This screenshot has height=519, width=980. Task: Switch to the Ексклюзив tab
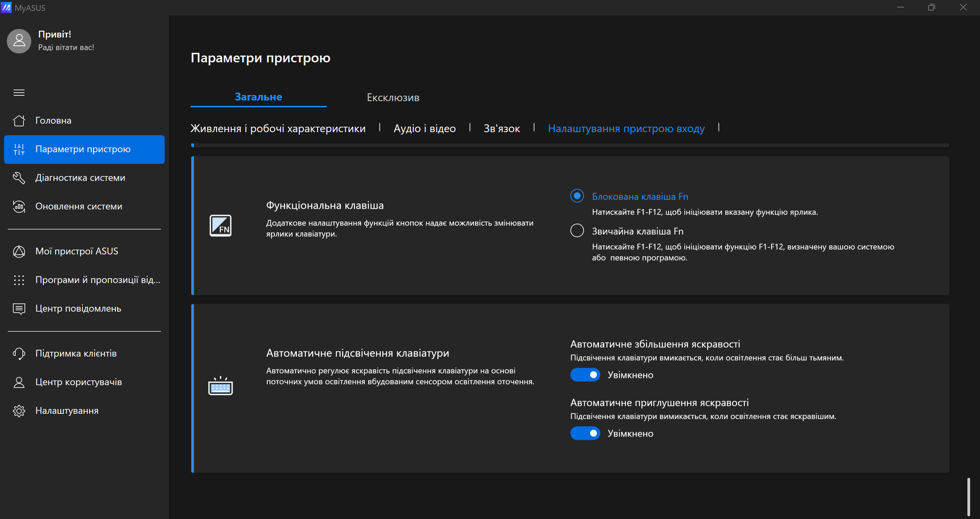pos(393,97)
